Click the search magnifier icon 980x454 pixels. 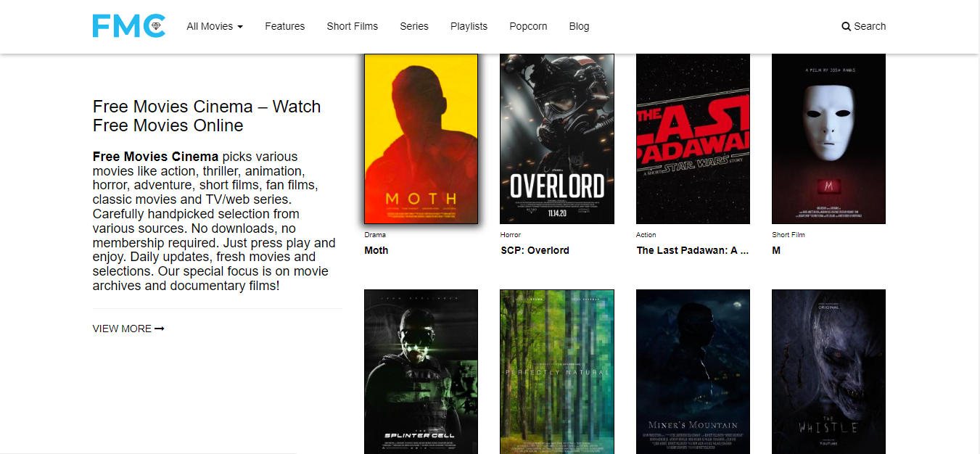pyautogui.click(x=846, y=26)
